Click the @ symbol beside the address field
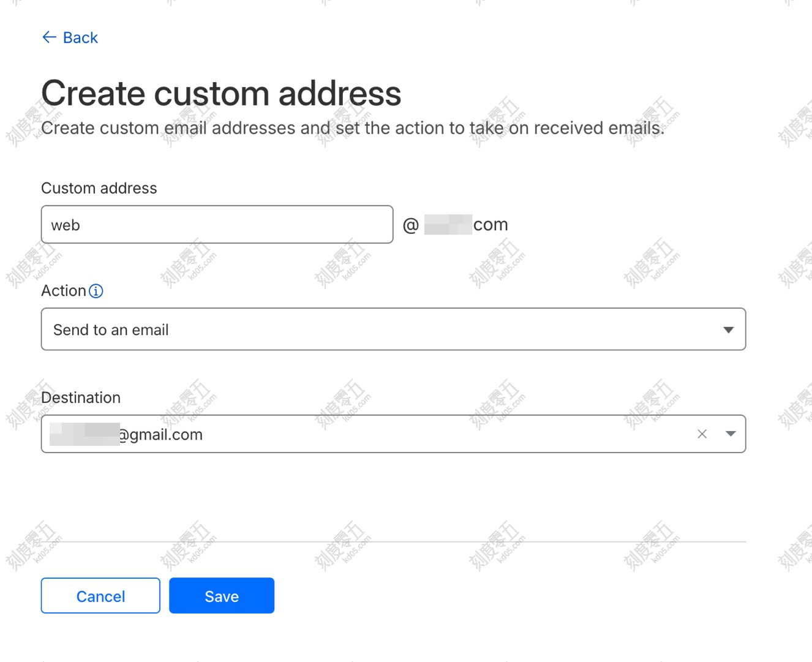 [410, 225]
